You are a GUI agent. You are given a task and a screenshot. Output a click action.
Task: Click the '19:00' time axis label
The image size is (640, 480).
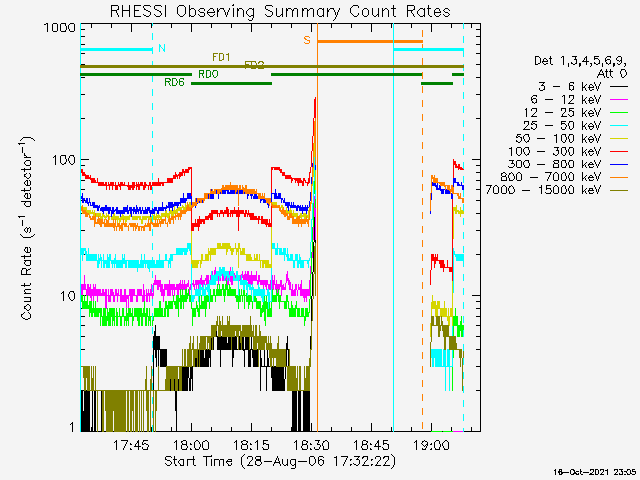pyautogui.click(x=432, y=445)
